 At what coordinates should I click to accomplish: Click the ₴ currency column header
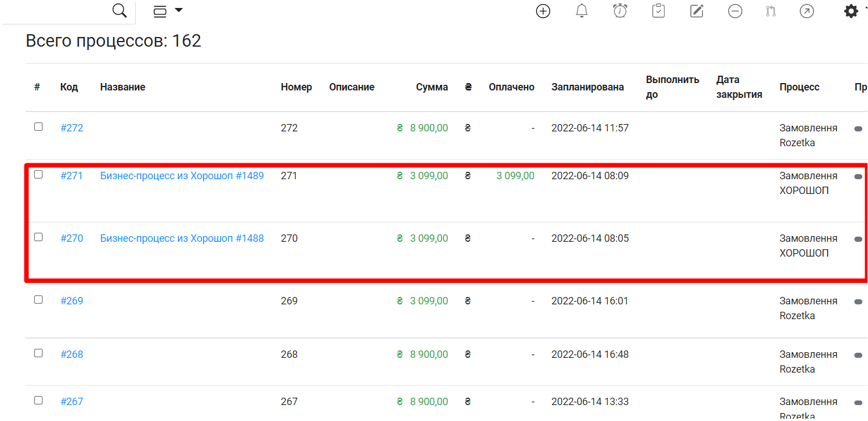(468, 87)
